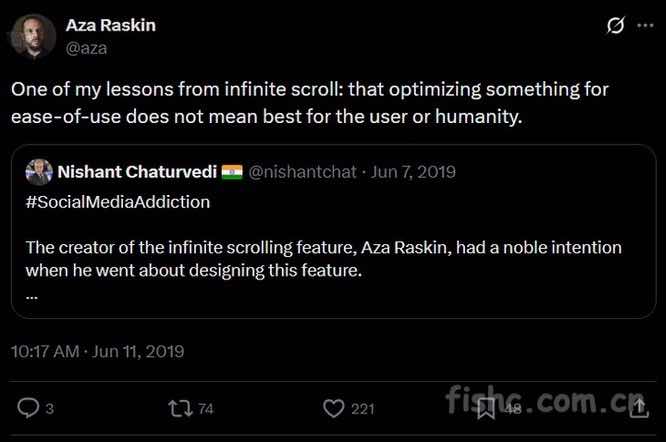666x442 pixels.
Task: Bookmark the tweet using bookmark icon
Action: (x=486, y=408)
